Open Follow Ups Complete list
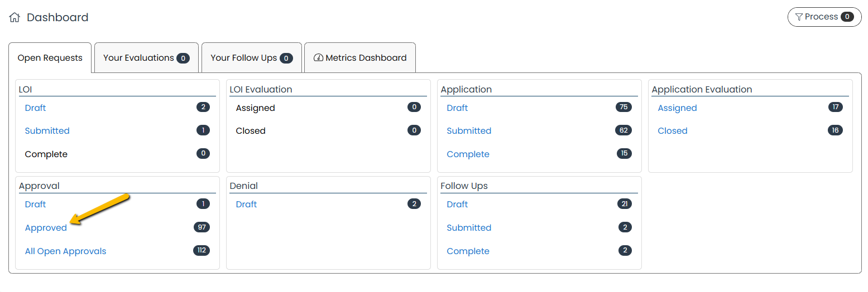868x292 pixels. coord(468,251)
